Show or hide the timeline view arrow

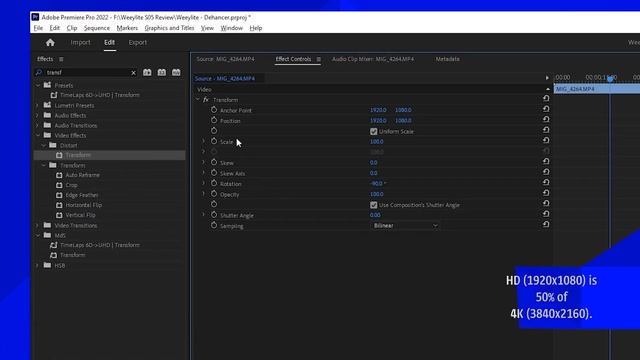coord(547,78)
